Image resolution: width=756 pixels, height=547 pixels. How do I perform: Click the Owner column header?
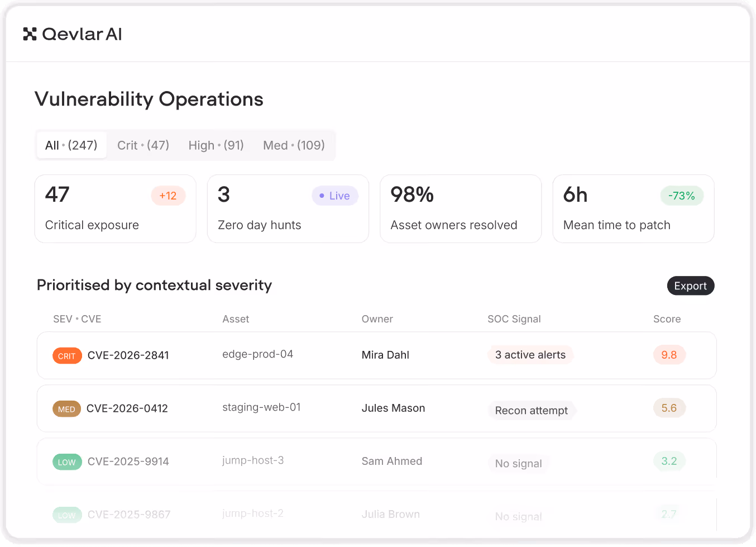point(377,319)
